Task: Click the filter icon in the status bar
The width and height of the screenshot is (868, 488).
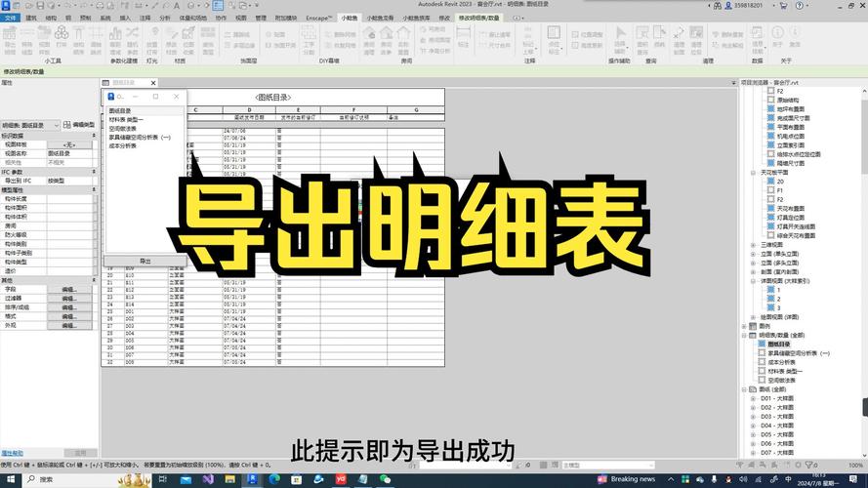Action: [809, 465]
